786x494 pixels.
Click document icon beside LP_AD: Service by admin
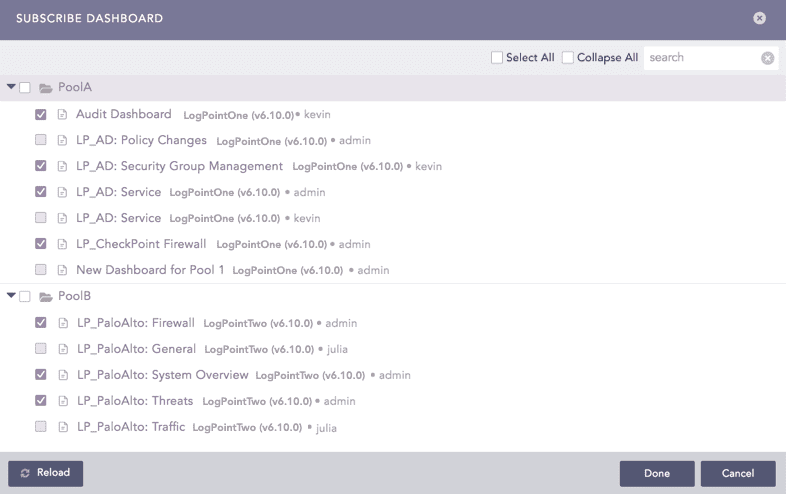(x=62, y=193)
